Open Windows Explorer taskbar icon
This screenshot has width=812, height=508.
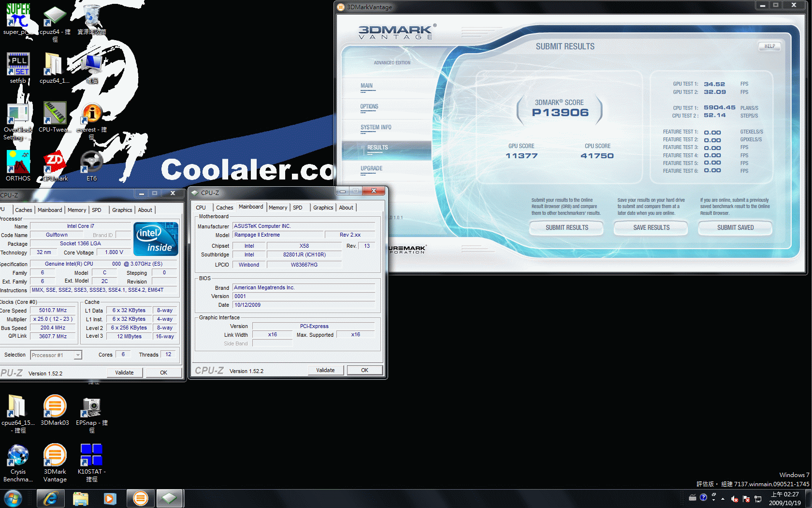tap(81, 498)
